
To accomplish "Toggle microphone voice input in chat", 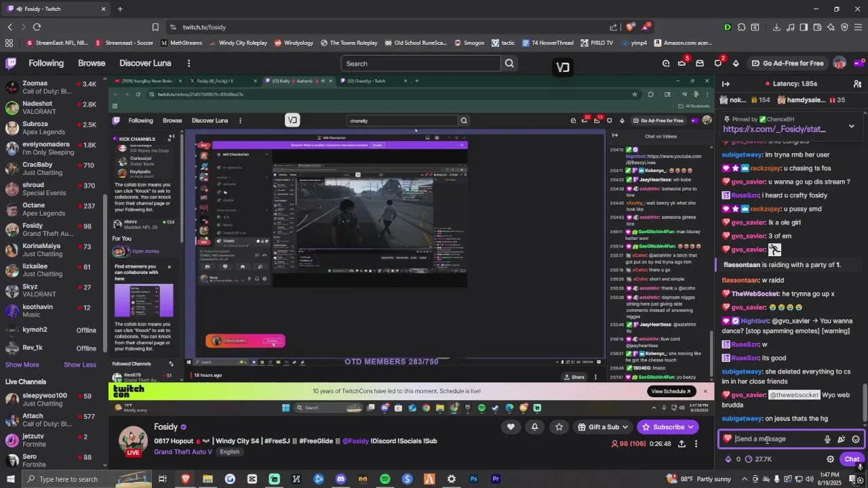I will (827, 439).
